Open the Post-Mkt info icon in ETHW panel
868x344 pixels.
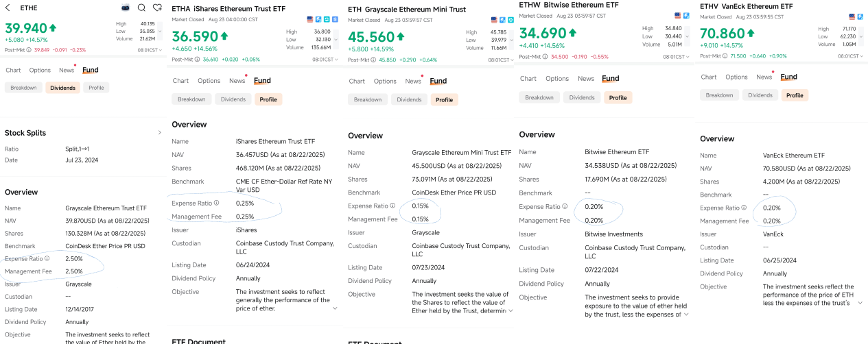click(x=544, y=56)
